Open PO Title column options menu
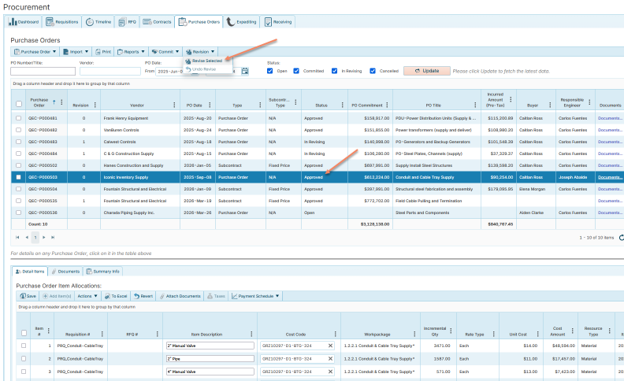624x381 pixels. coord(475,105)
